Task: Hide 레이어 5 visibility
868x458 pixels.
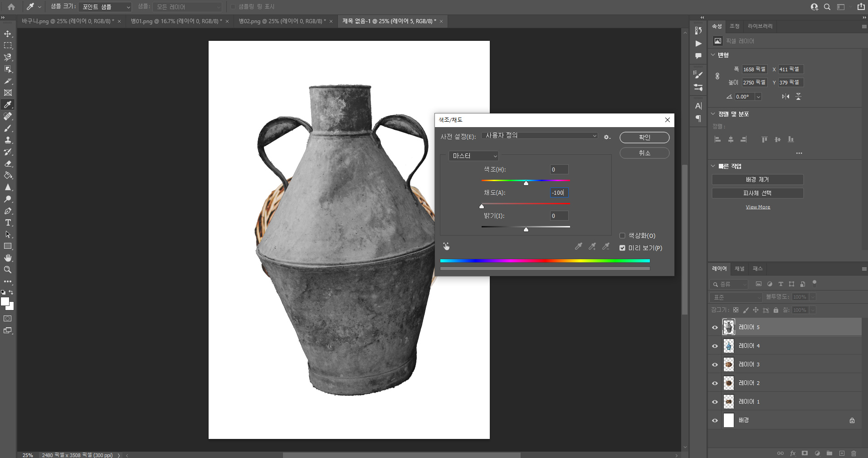Action: click(x=715, y=327)
